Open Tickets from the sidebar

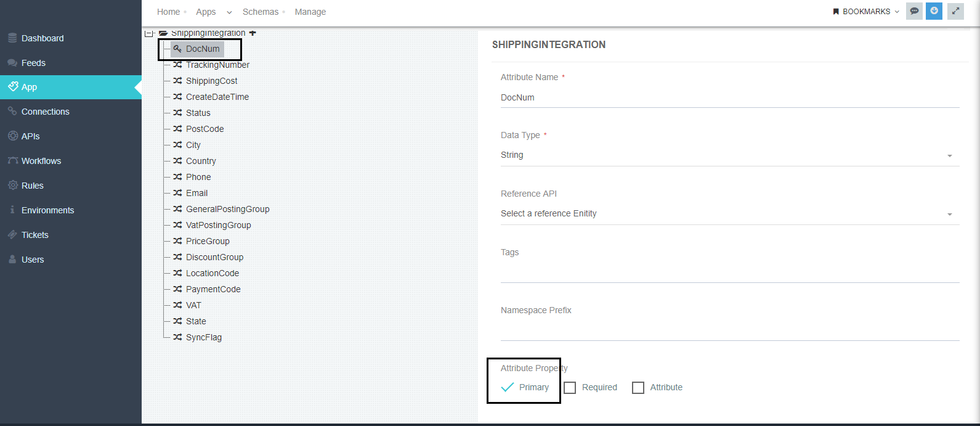click(34, 235)
